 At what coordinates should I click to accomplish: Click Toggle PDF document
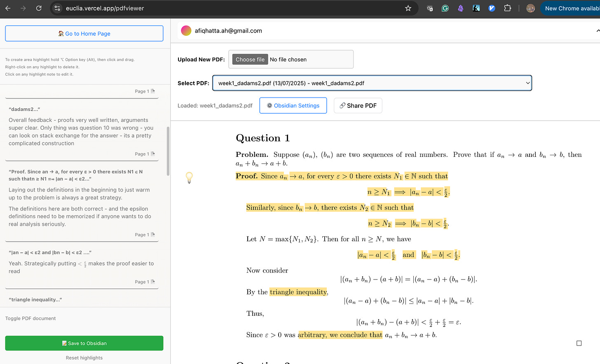pyautogui.click(x=30, y=318)
